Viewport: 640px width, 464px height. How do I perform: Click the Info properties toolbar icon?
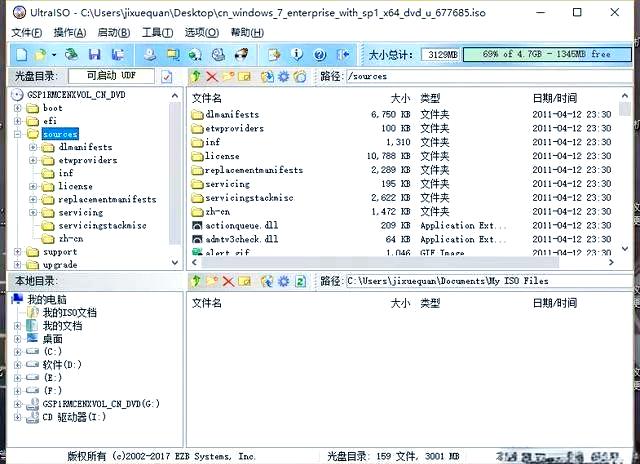[x=297, y=54]
